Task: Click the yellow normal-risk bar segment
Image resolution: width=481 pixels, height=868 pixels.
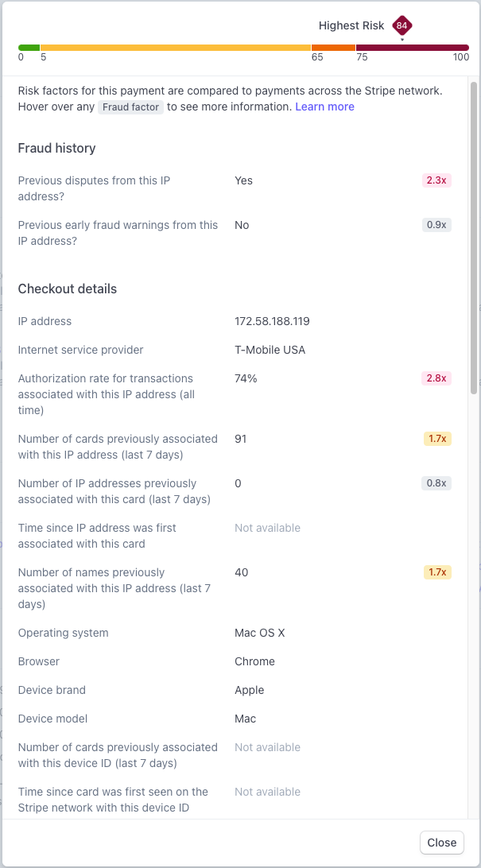Action: [x=176, y=48]
